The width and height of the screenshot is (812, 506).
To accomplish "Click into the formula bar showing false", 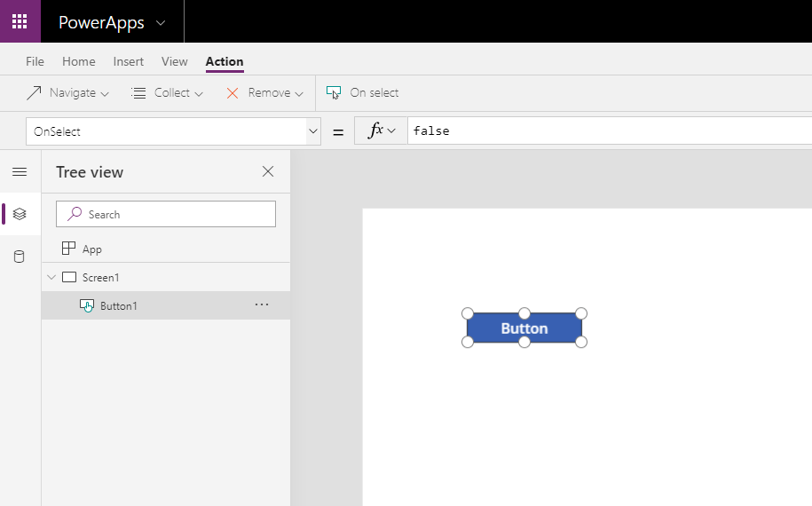I will (x=610, y=130).
